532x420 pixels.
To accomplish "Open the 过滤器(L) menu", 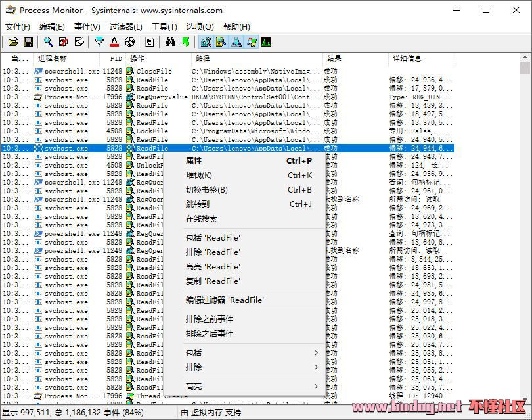I will 126,26.
